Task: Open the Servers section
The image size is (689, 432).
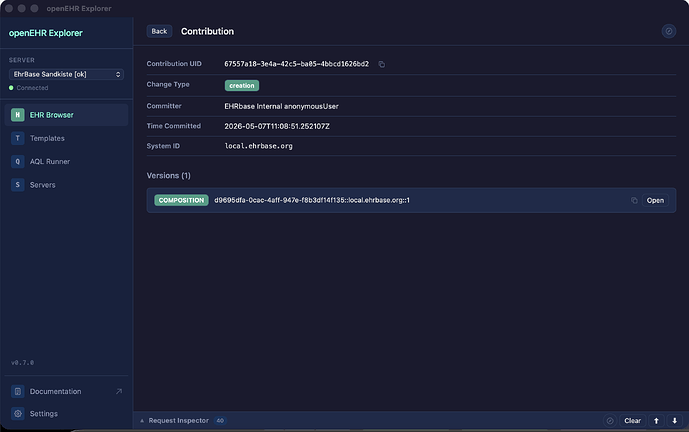Action: point(66,185)
